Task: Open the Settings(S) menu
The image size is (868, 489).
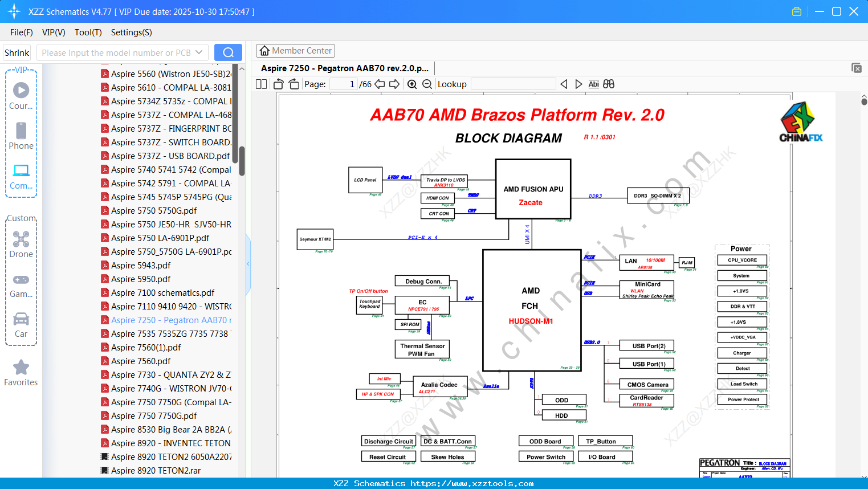Action: (132, 32)
